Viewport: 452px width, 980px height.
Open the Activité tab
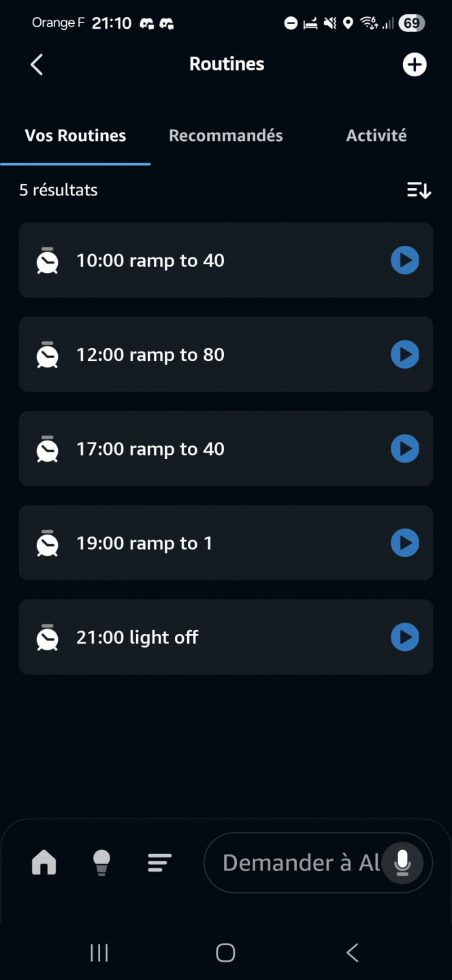[376, 136]
